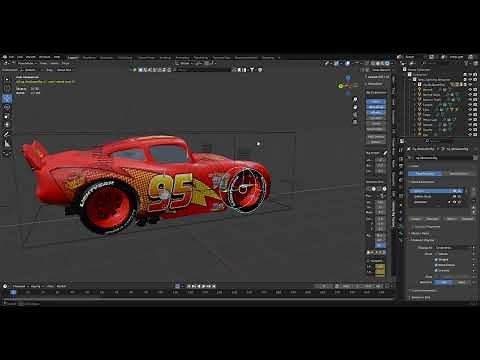The image size is (480, 360).
Task: Switch perspective/orthographic view icon
Action: pyautogui.click(x=355, y=122)
